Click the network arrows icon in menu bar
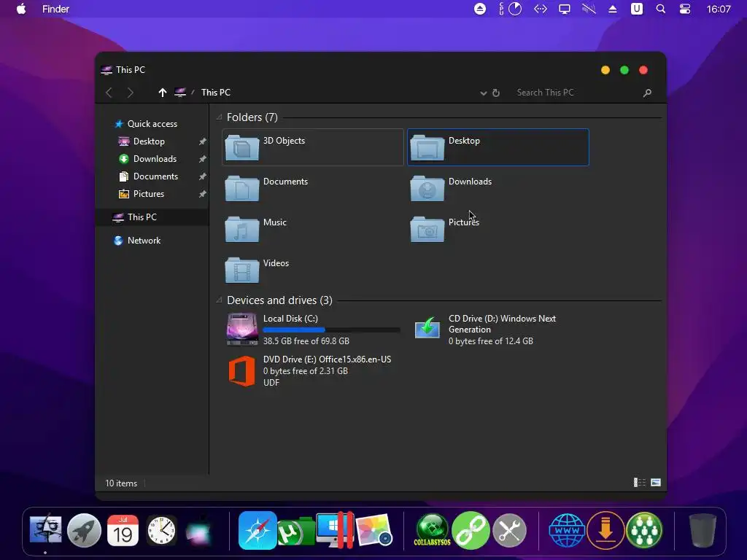Screen dimensions: 747x560 [541, 9]
